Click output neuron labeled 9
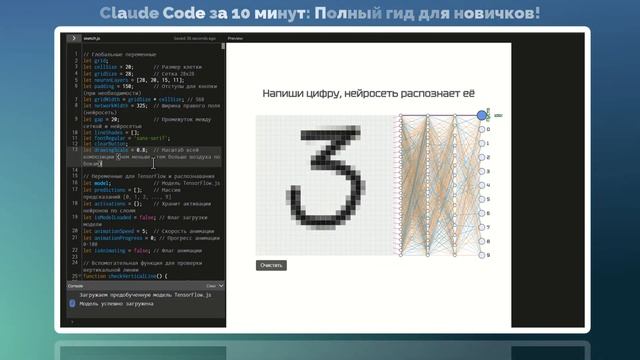Image resolution: width=640 pixels, height=360 pixels. click(x=482, y=255)
